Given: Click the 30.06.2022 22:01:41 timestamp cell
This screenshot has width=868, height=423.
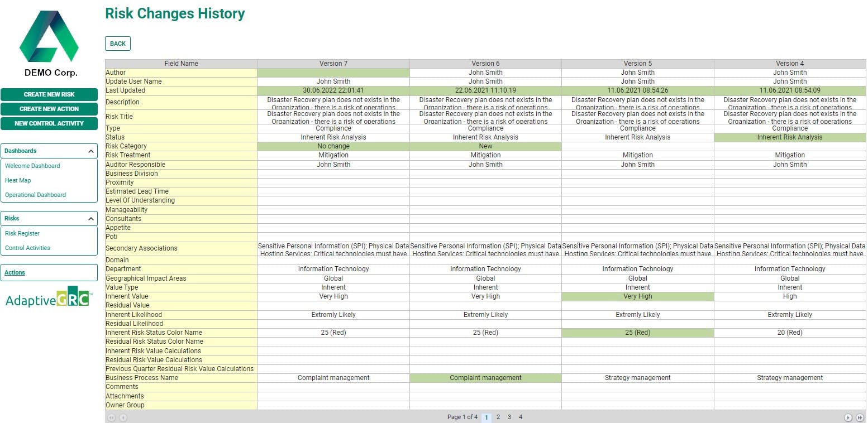Looking at the screenshot, I should pos(333,90).
